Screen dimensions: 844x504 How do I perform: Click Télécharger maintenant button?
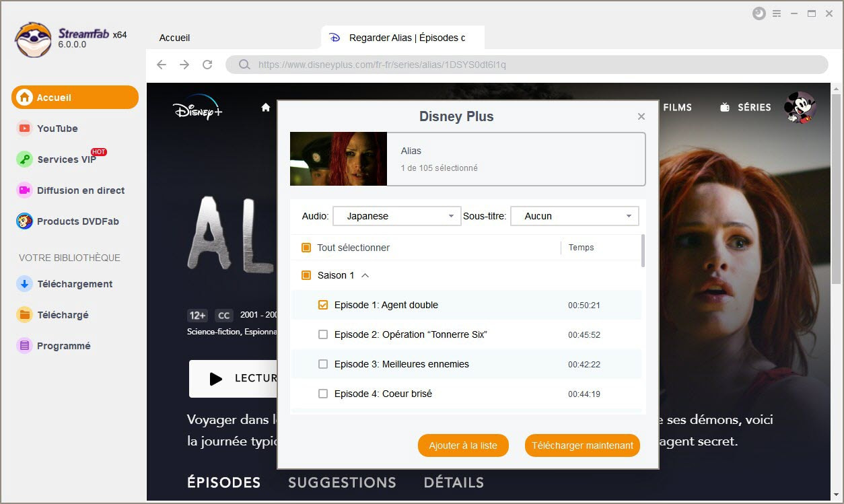(x=582, y=445)
